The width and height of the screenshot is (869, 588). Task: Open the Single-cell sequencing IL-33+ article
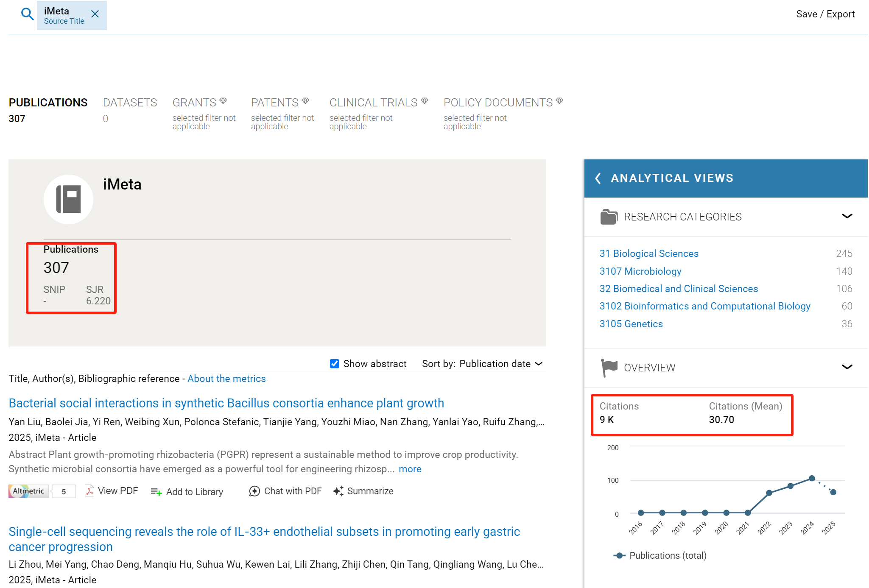[x=264, y=539]
